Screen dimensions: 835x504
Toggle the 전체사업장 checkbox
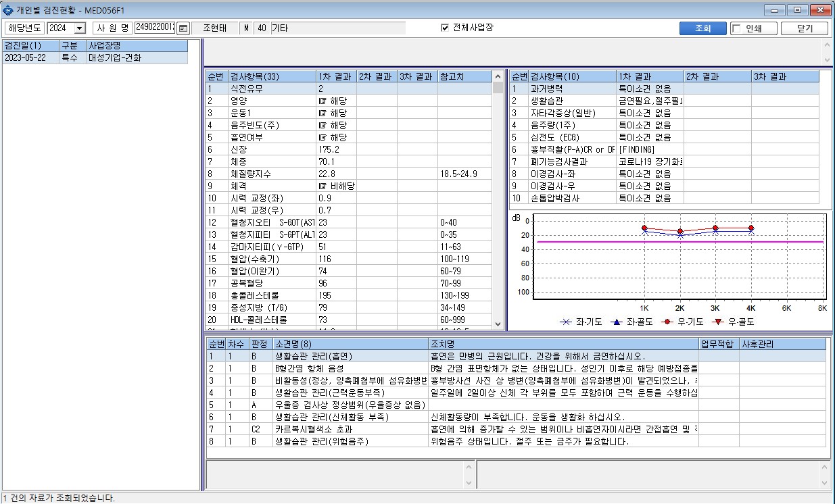click(x=445, y=28)
